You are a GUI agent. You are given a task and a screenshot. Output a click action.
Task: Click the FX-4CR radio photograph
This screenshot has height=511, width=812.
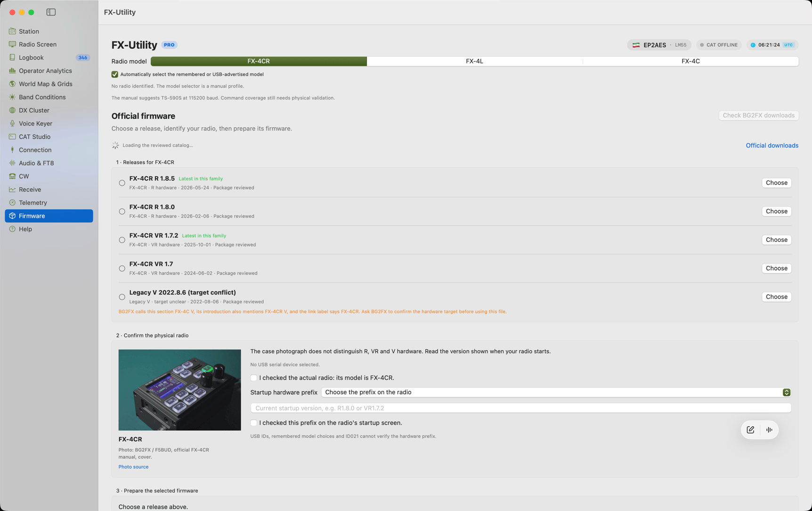(179, 390)
